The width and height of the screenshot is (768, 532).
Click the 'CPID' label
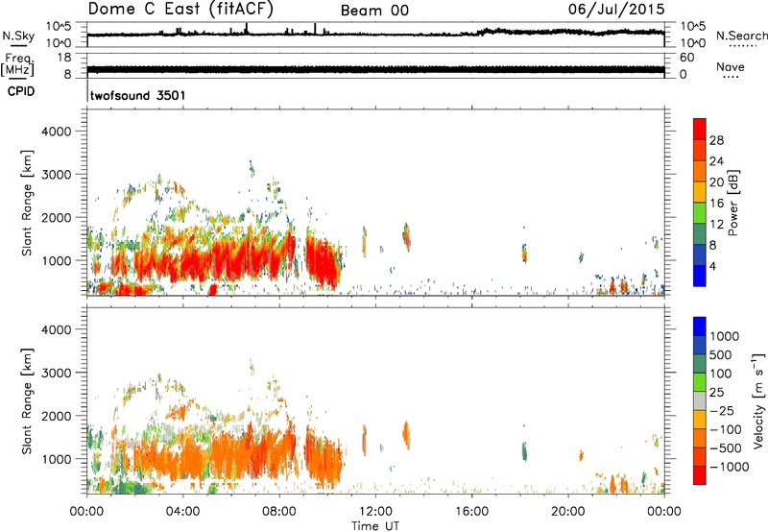coord(21,91)
